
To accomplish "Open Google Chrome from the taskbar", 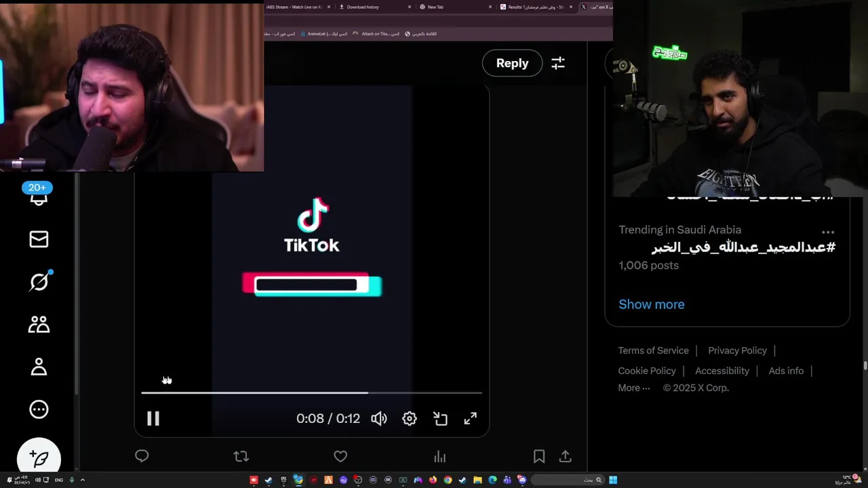I will tap(448, 480).
